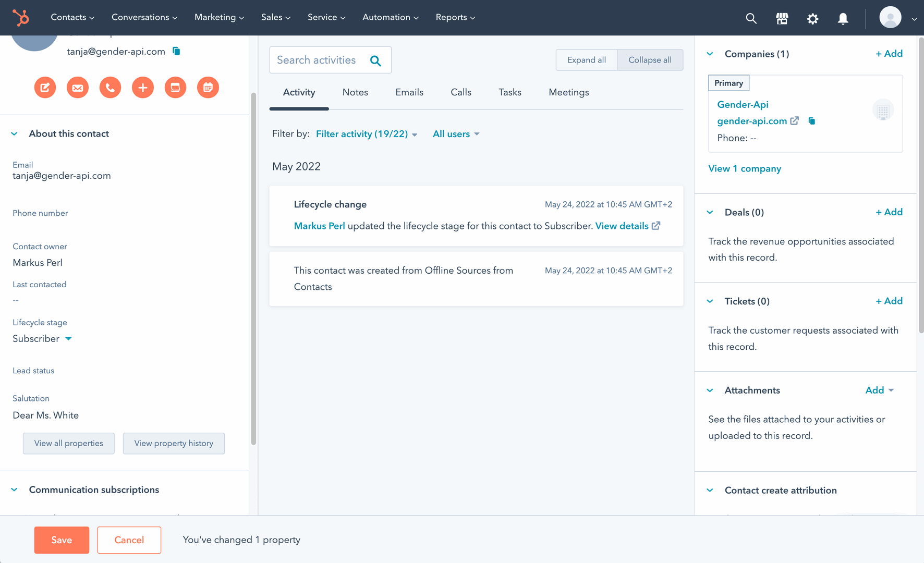Open gender-api.com external link icon
Viewport: 924px width, 563px height.
[794, 121]
